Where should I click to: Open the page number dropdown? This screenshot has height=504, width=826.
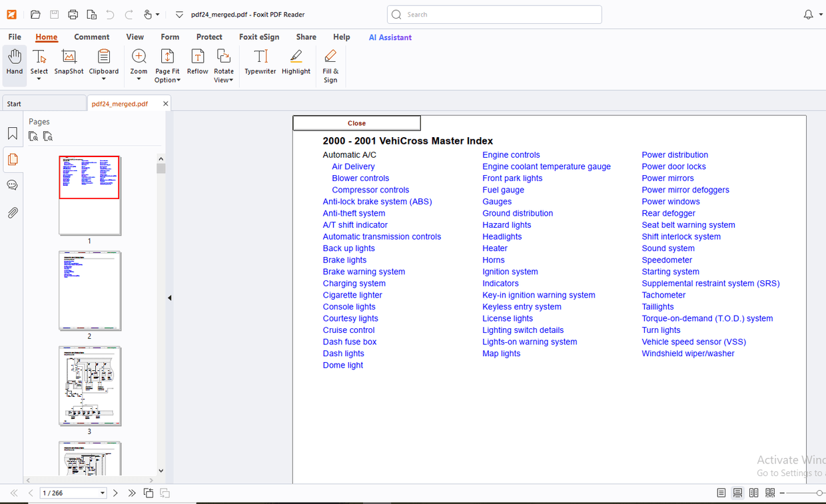pos(103,493)
